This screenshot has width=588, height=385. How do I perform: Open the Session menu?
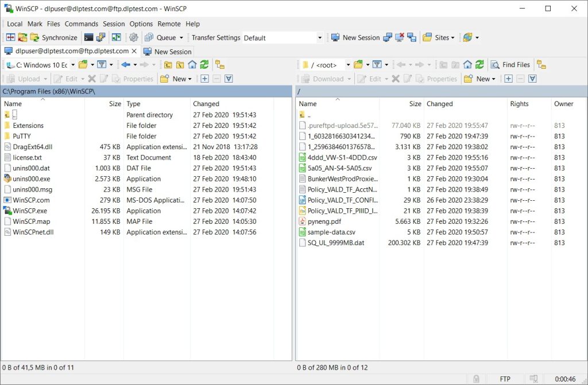(114, 24)
